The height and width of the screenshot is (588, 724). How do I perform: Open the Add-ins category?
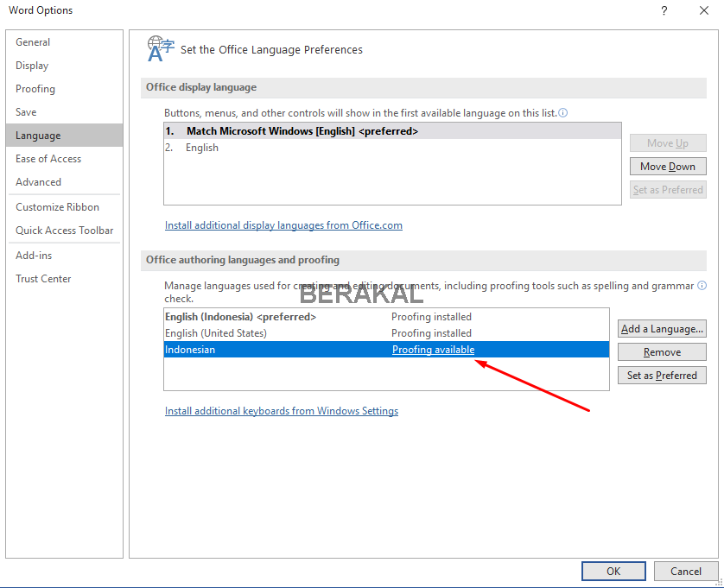(64, 256)
